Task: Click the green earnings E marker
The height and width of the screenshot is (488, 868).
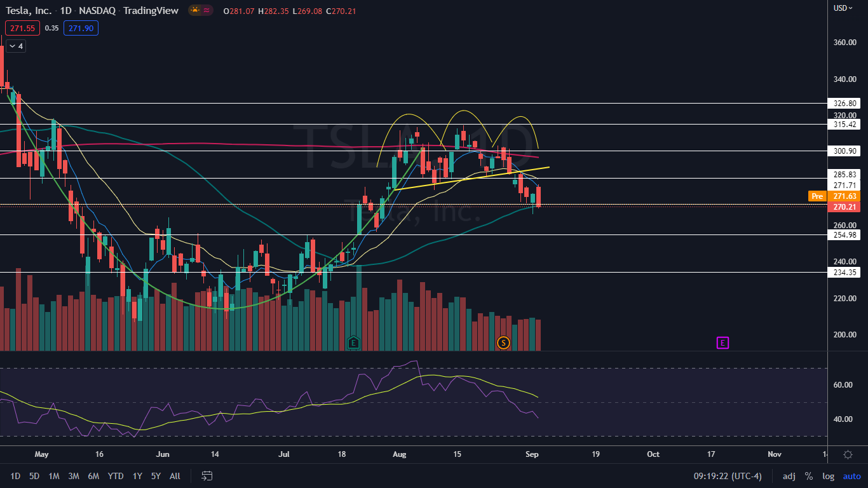Action: [x=353, y=343]
